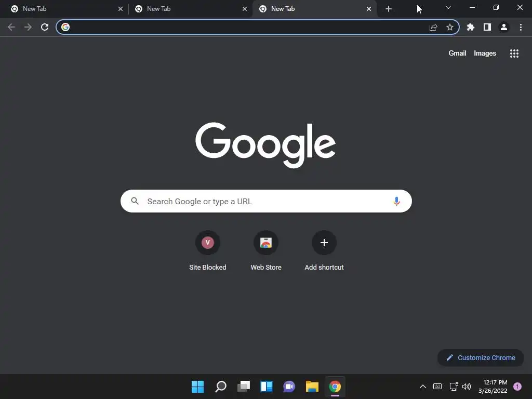Viewport: 532px width, 399px height.
Task: Expand the tab search chevron
Action: pyautogui.click(x=448, y=7)
